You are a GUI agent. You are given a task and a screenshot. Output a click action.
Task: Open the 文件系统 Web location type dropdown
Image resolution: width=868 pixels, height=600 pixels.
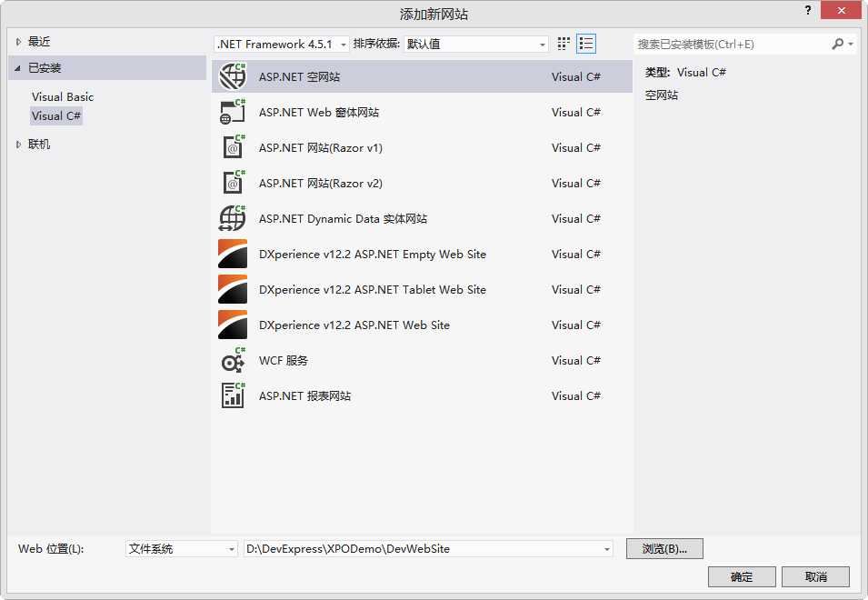pos(182,548)
